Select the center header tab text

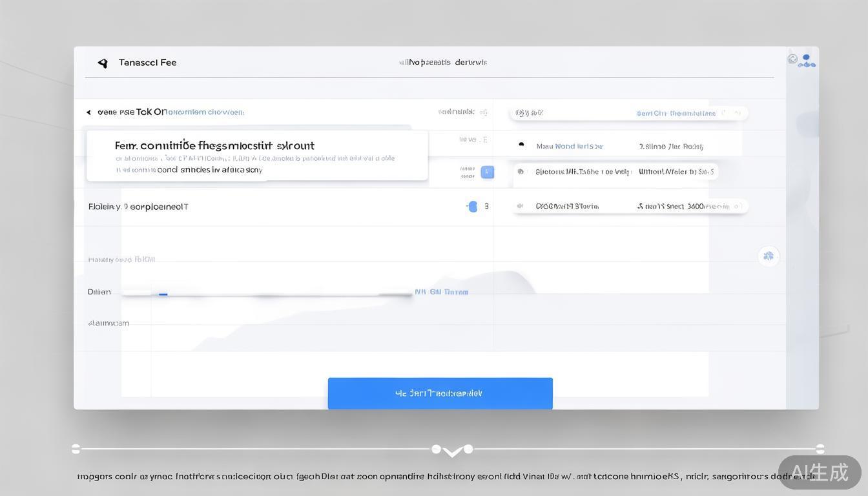pos(443,63)
